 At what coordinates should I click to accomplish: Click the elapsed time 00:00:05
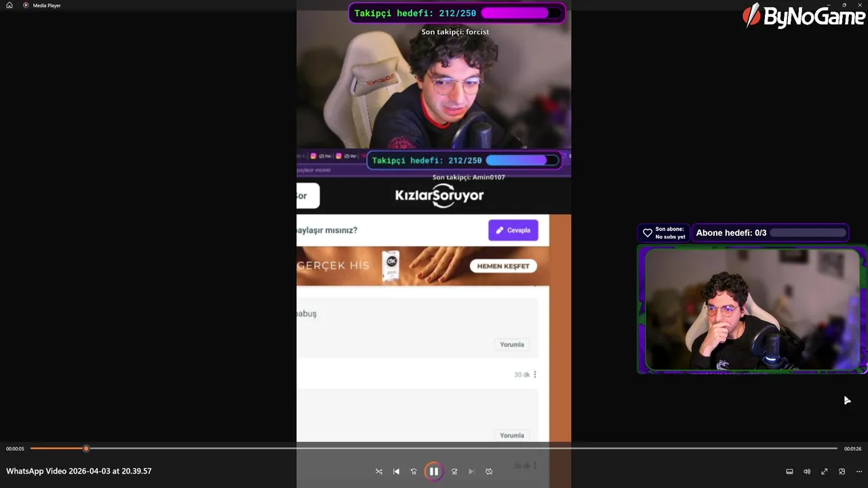tap(15, 449)
